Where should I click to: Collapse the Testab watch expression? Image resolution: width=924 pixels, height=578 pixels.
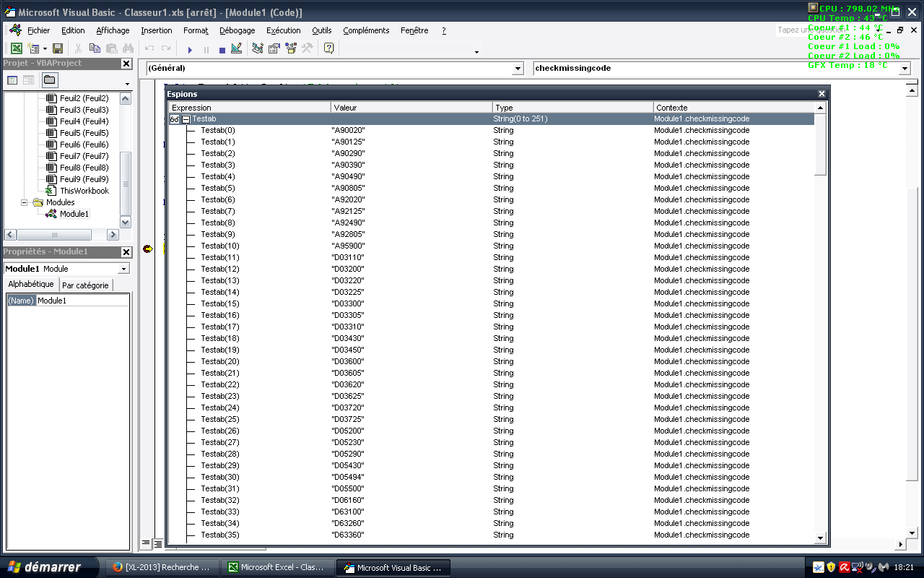(x=186, y=119)
